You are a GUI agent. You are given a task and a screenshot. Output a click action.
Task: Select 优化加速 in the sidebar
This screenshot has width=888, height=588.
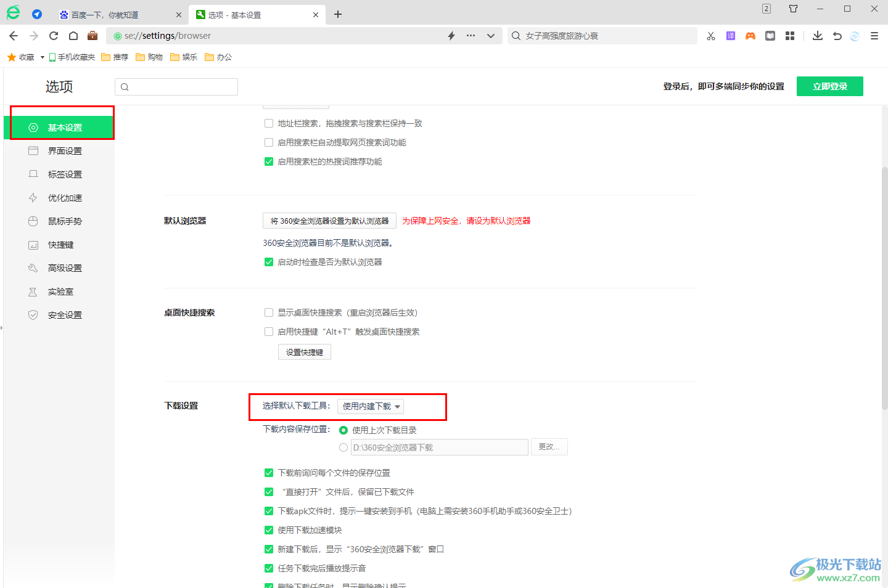(x=59, y=198)
